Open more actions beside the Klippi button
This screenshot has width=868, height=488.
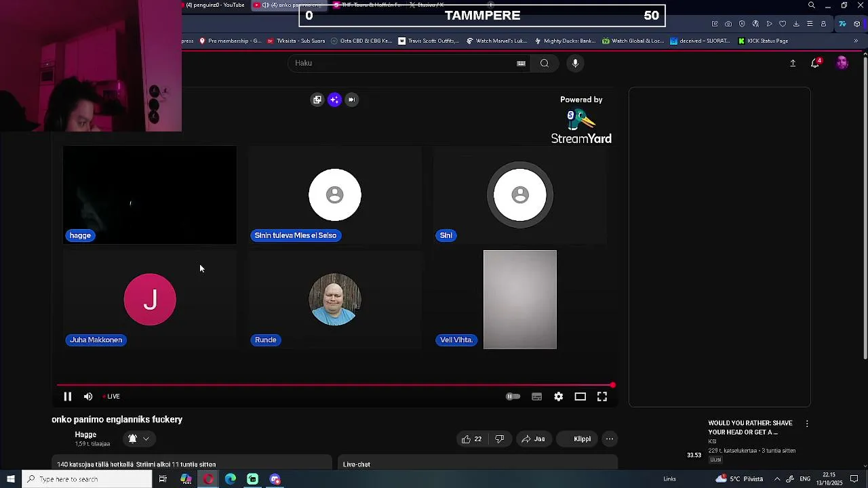coord(610,439)
